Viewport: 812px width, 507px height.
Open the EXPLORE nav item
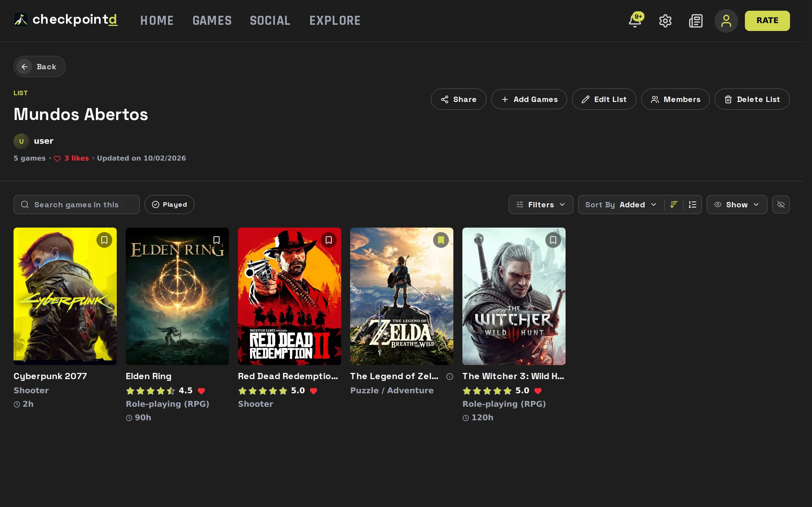coord(335,21)
